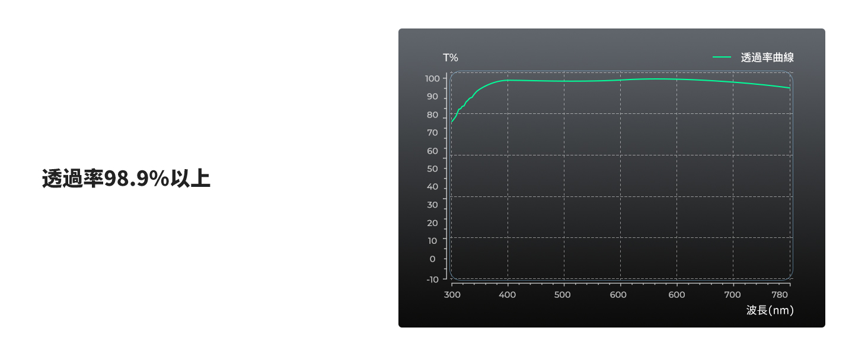Click the 0 label on the vertical axis
The width and height of the screenshot is (868, 356).
click(x=433, y=259)
